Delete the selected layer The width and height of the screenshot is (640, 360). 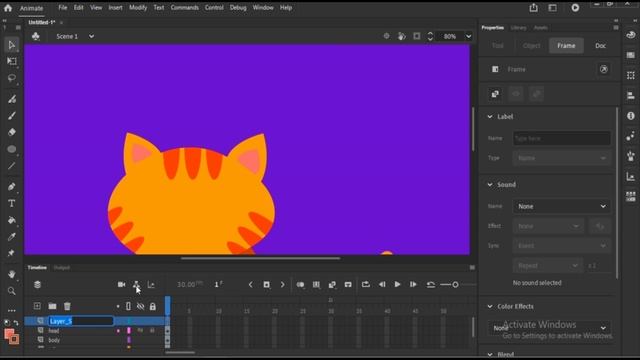tap(67, 306)
